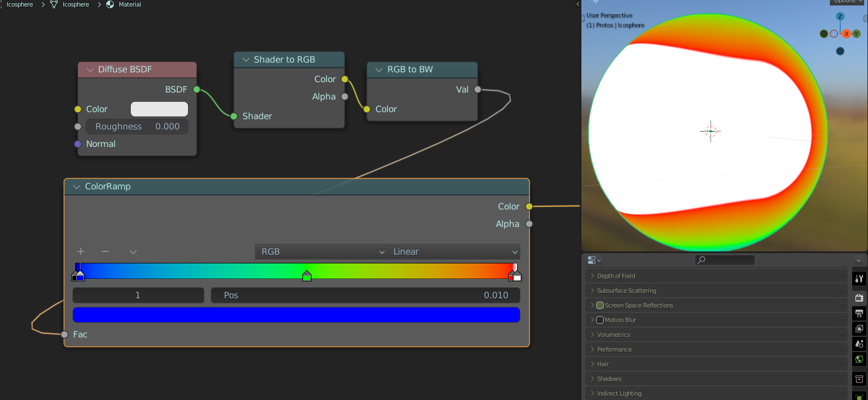Click the properties search field
Image resolution: width=868 pixels, height=400 pixels.
pyautogui.click(x=725, y=260)
